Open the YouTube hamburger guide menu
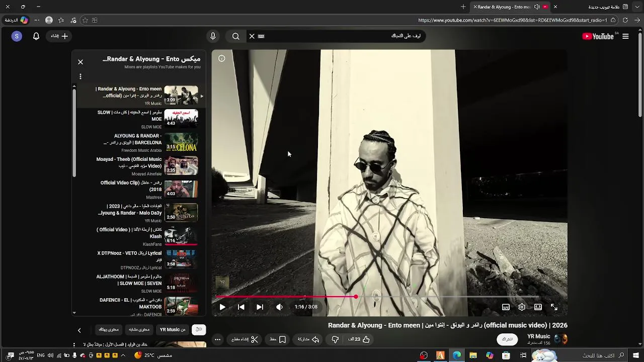Screen dimensions: 644x362 (625, 36)
